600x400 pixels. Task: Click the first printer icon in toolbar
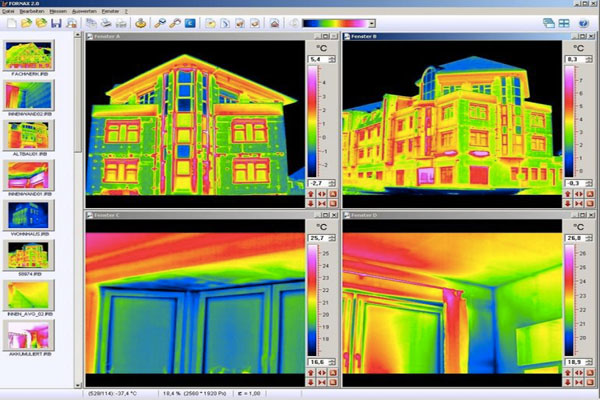pyautogui.click(x=106, y=23)
